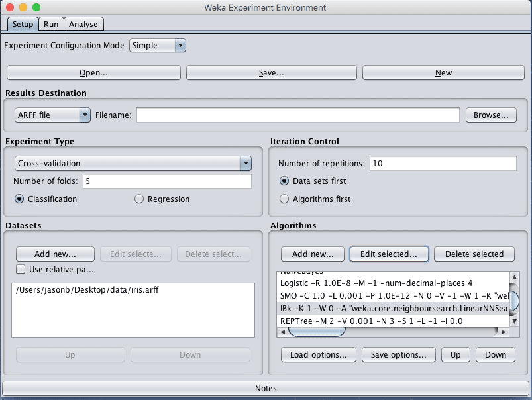Select the IBk algorithm row

394,309
